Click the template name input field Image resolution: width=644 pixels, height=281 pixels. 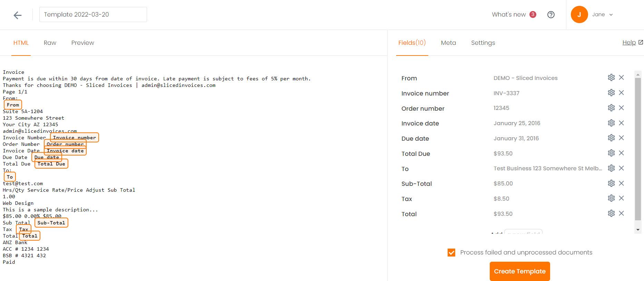click(x=93, y=14)
